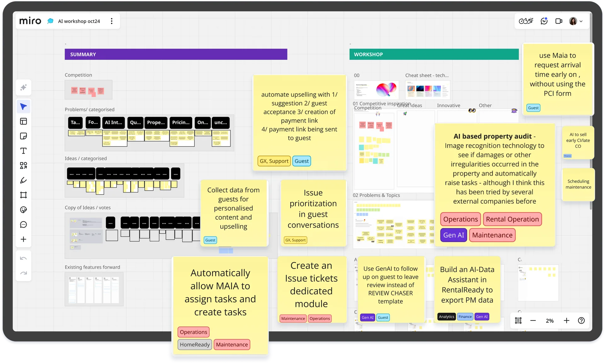The height and width of the screenshot is (364, 605).
Task: Open Existing features forward frame thumbnail
Action: click(x=94, y=289)
